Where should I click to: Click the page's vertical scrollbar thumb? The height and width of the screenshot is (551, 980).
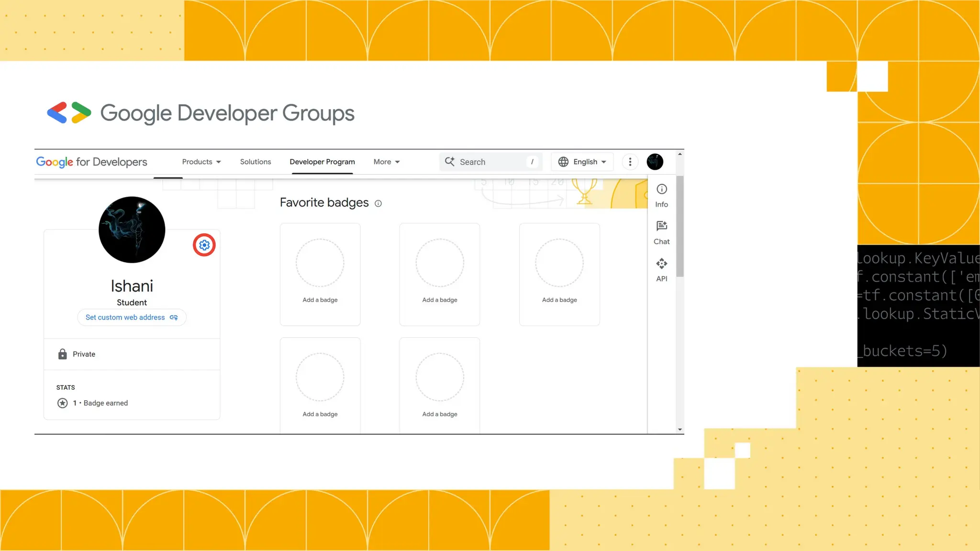pyautogui.click(x=679, y=226)
